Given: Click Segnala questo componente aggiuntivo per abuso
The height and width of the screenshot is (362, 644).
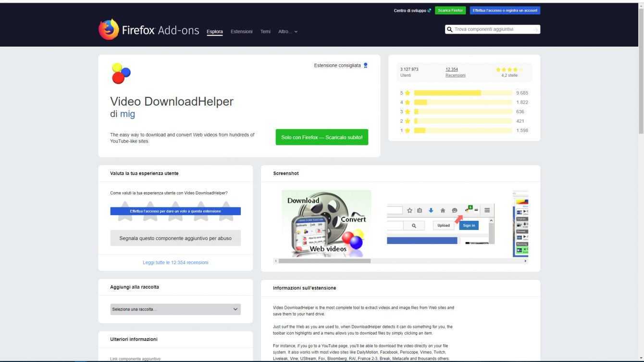Looking at the screenshot, I should pyautogui.click(x=175, y=238).
